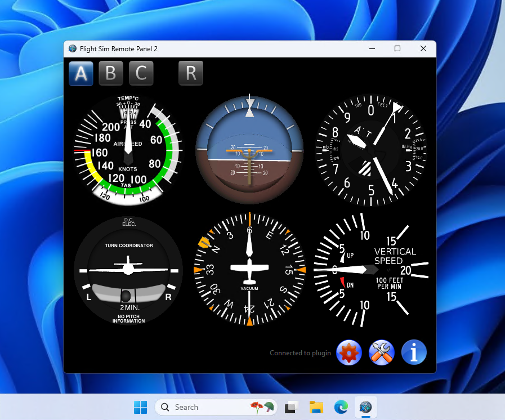Click the Flight Sim Remote Panel taskbar icon

tap(365, 407)
